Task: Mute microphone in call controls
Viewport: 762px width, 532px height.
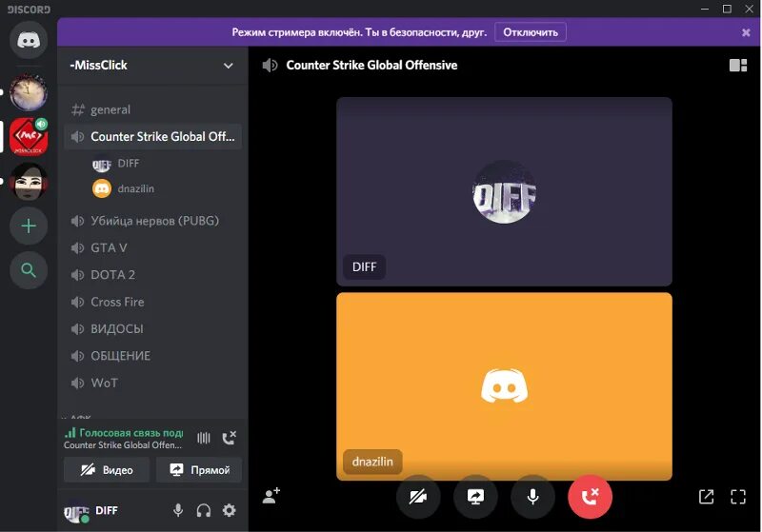Action: pyautogui.click(x=533, y=497)
